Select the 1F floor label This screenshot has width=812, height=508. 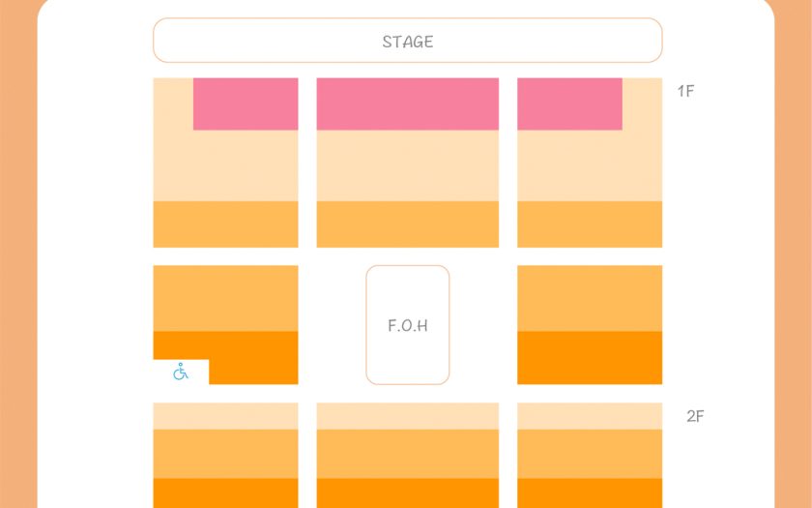685,91
